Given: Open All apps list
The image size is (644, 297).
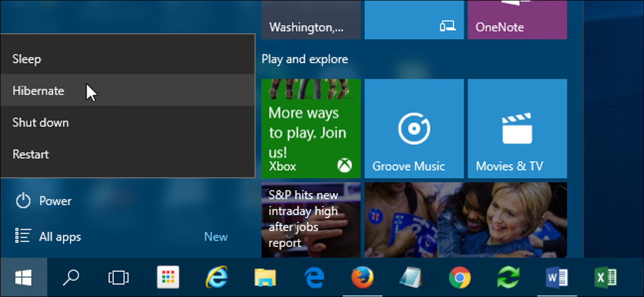Looking at the screenshot, I should [x=48, y=236].
